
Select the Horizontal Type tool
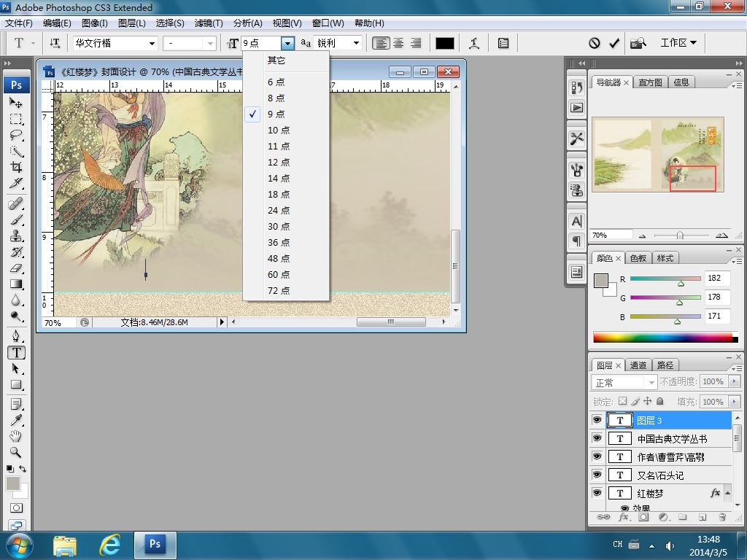[x=16, y=353]
